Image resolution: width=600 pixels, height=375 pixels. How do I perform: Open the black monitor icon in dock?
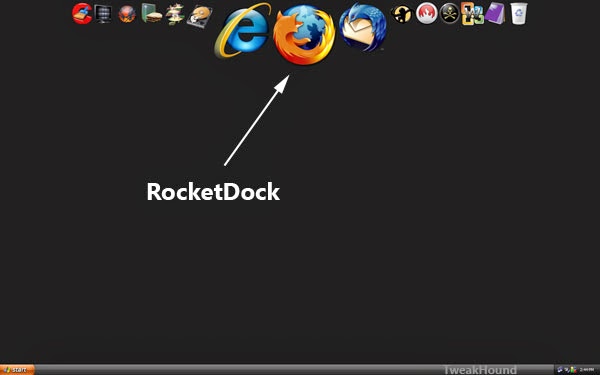tap(103, 14)
